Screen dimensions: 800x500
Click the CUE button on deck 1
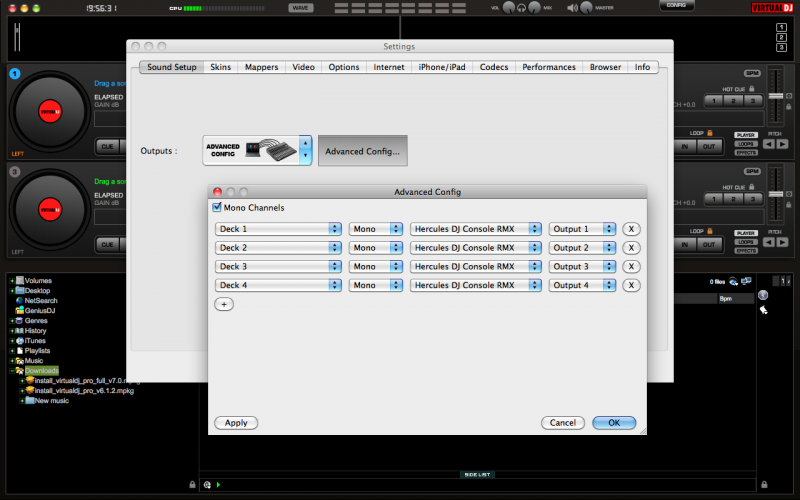coord(107,146)
